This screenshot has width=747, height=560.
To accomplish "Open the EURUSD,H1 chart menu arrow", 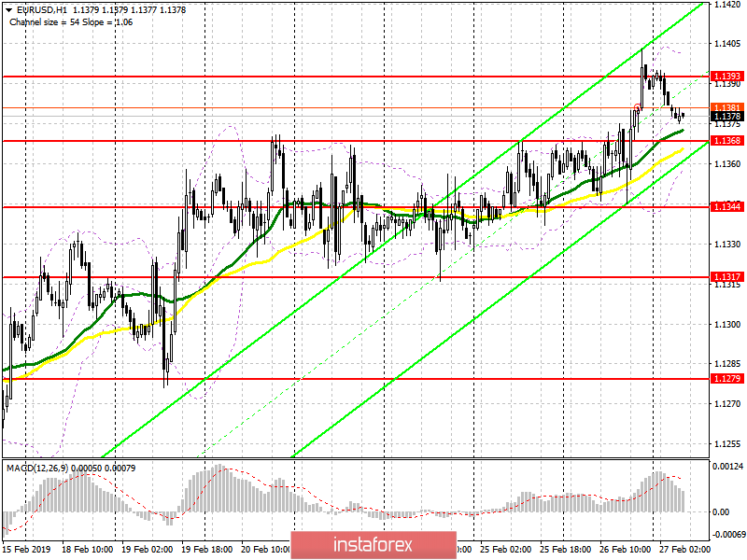I will click(8, 10).
